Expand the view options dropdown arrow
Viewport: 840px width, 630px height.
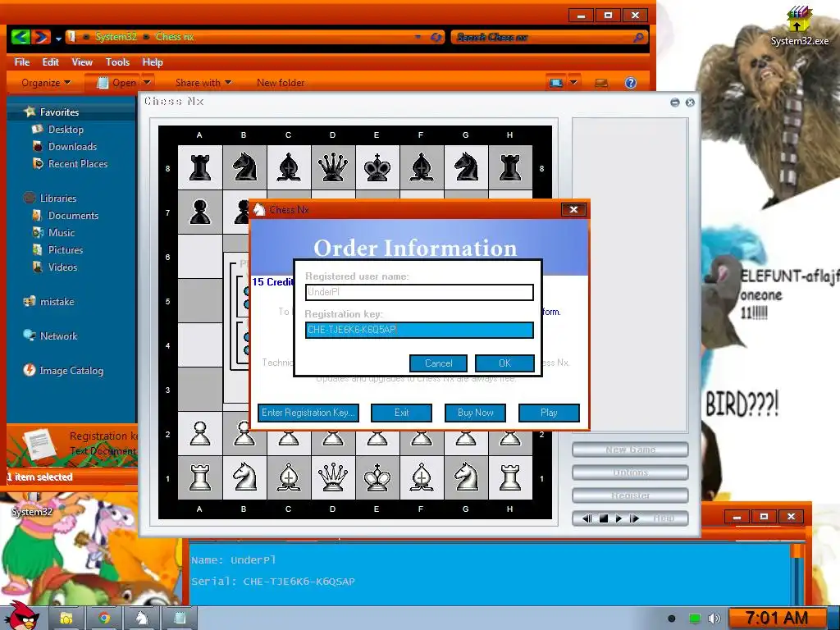click(x=573, y=83)
